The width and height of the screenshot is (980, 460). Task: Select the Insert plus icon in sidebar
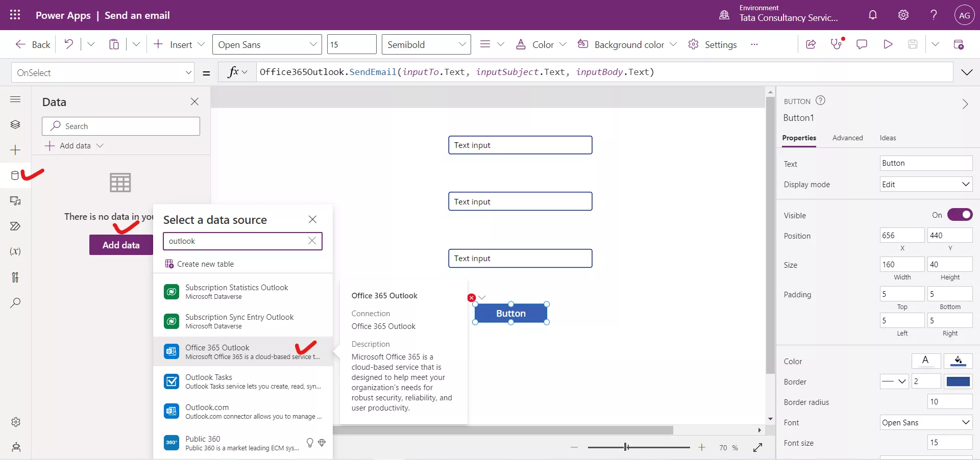click(15, 150)
